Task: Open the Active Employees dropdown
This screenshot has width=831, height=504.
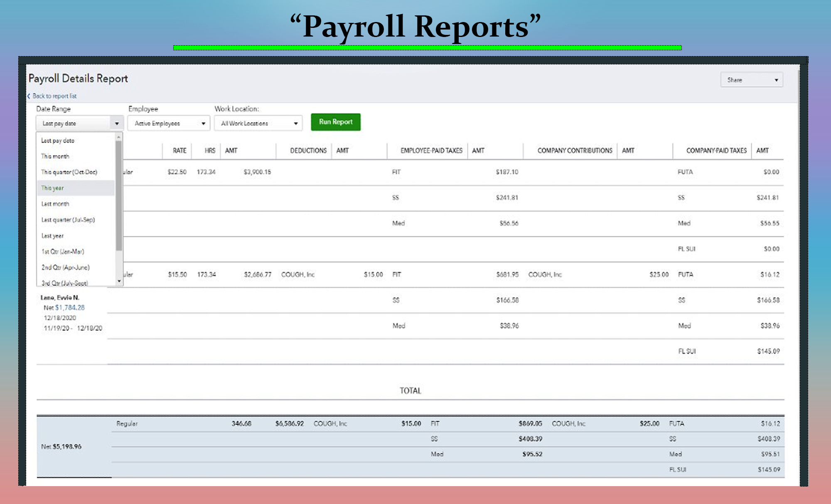Action: pyautogui.click(x=169, y=123)
